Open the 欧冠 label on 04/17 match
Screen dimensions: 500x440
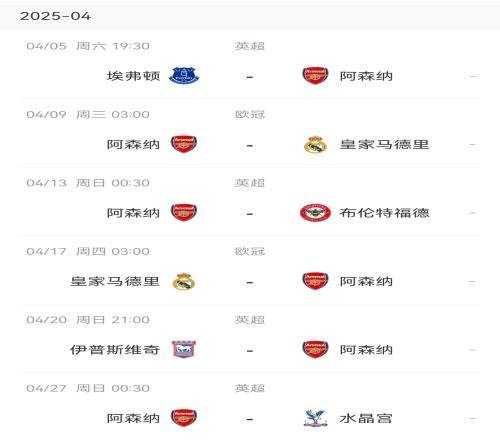[250, 251]
